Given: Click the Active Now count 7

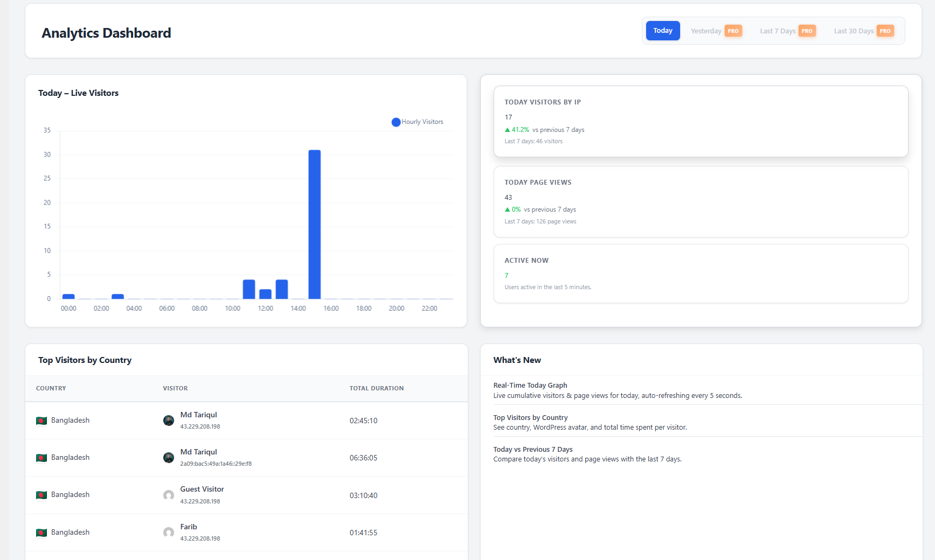Looking at the screenshot, I should (507, 276).
